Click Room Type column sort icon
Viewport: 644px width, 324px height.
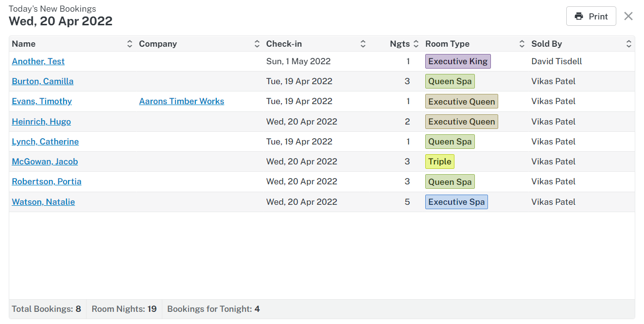pos(522,44)
